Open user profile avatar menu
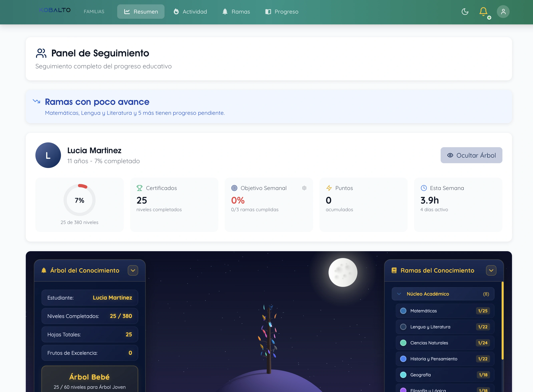Screen dimensions: 533x392 [x=503, y=12]
